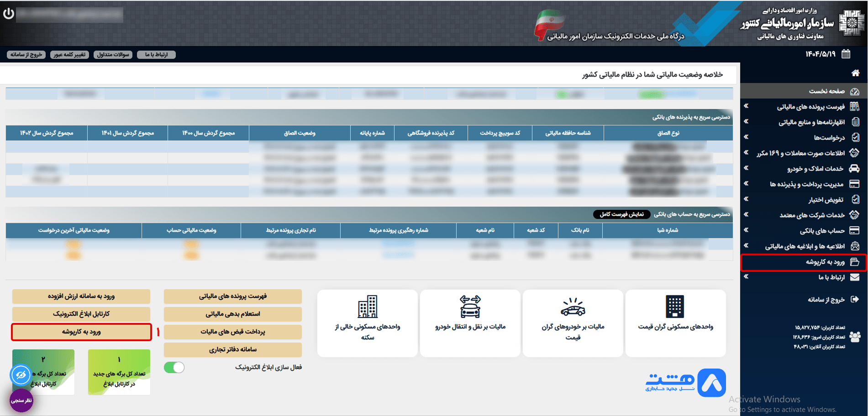Image resolution: width=868 pixels, height=416 pixels.
Task: Click the home icon in the sidebar
Action: 855,73
